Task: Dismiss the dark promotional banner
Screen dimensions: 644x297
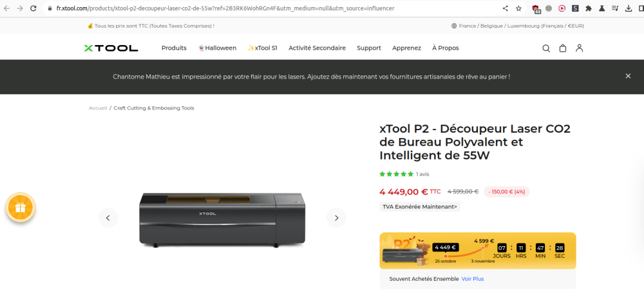Action: (628, 76)
